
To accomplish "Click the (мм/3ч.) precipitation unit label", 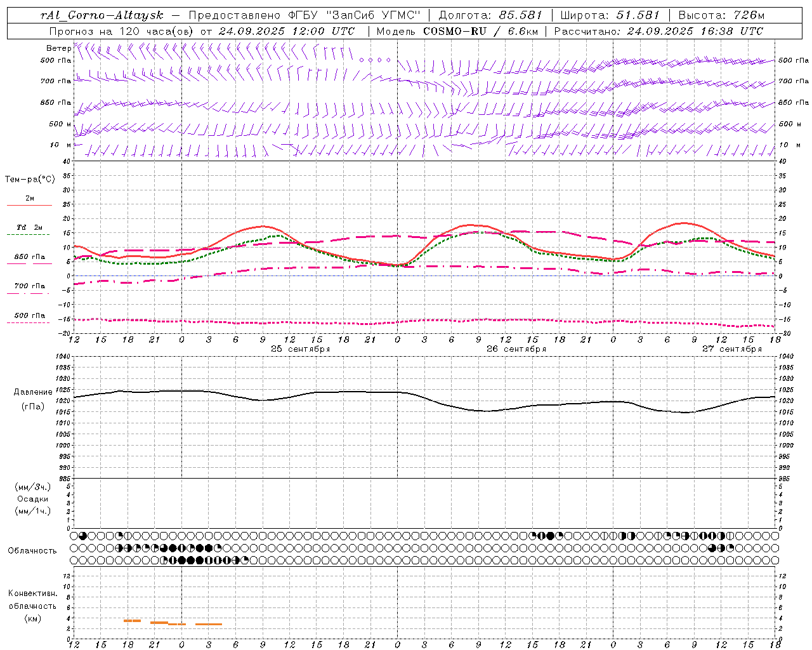I will click(33, 487).
